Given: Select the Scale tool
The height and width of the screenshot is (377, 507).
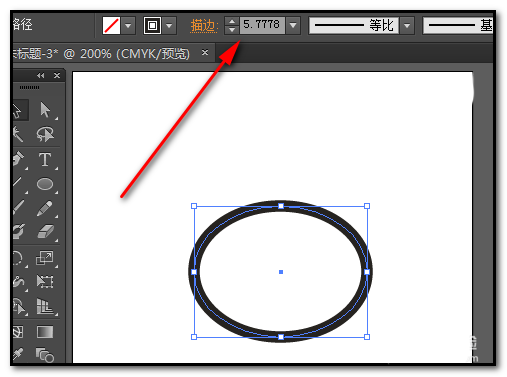Looking at the screenshot, I should [45, 258].
